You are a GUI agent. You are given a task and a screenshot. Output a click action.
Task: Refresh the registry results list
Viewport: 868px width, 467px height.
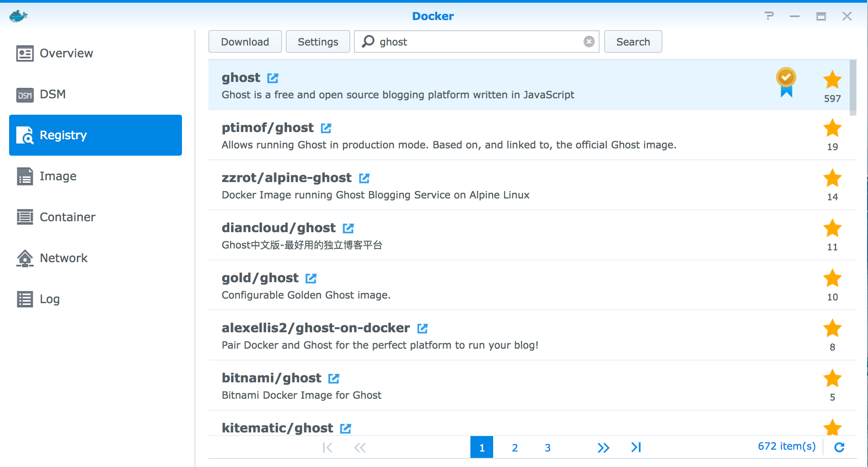click(x=839, y=447)
